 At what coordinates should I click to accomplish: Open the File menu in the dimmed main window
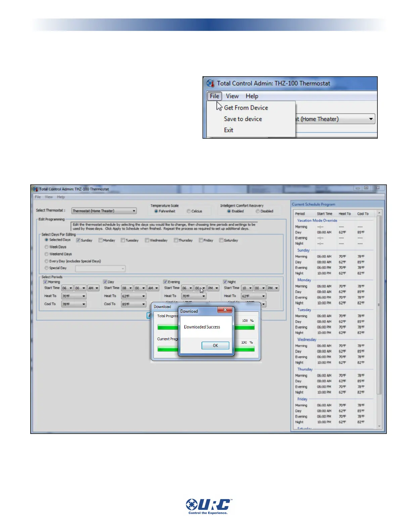(38, 197)
